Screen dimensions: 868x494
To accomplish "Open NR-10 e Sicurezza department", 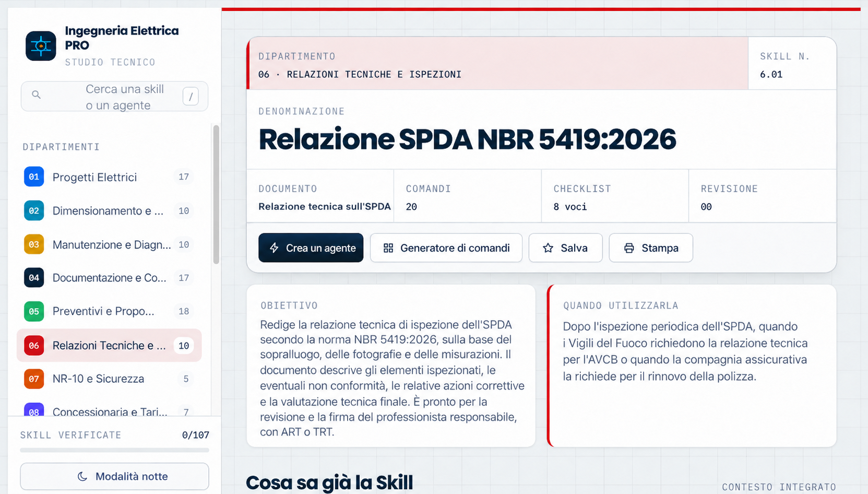I will point(109,379).
